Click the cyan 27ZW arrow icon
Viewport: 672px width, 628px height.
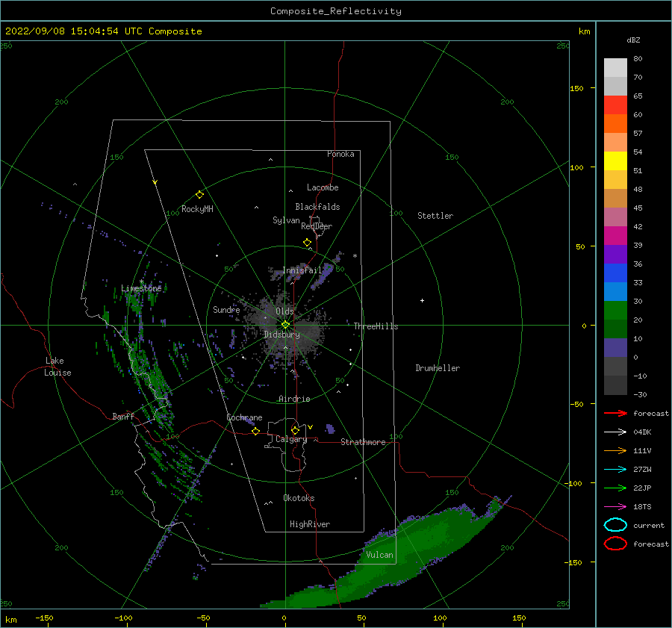[615, 470]
